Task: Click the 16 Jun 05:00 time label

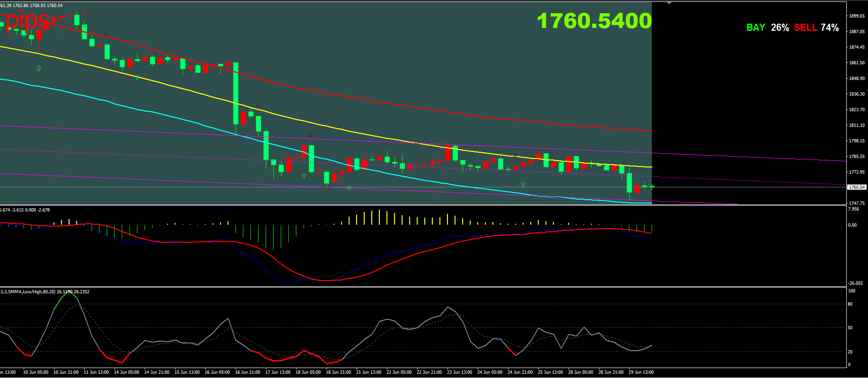Action: click(x=217, y=372)
